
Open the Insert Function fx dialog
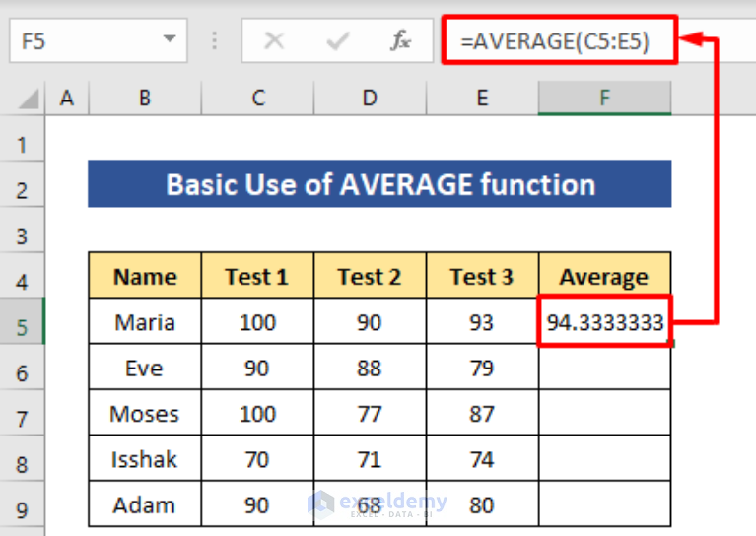tap(400, 41)
